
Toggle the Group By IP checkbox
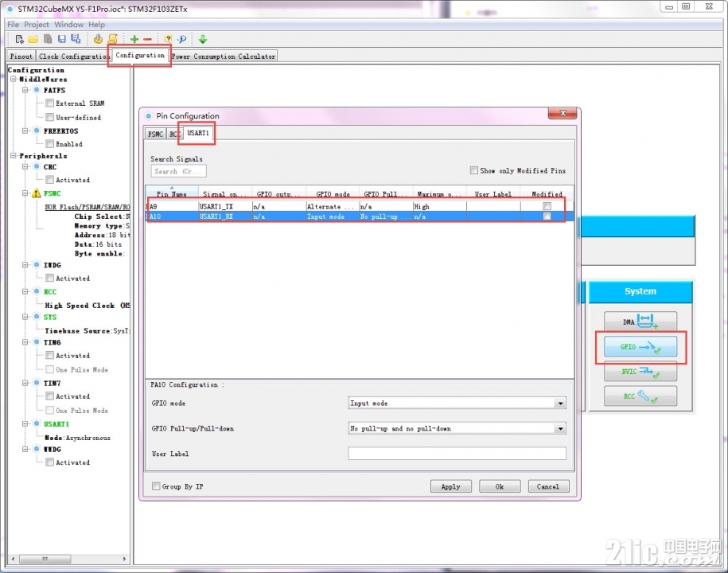tap(156, 486)
